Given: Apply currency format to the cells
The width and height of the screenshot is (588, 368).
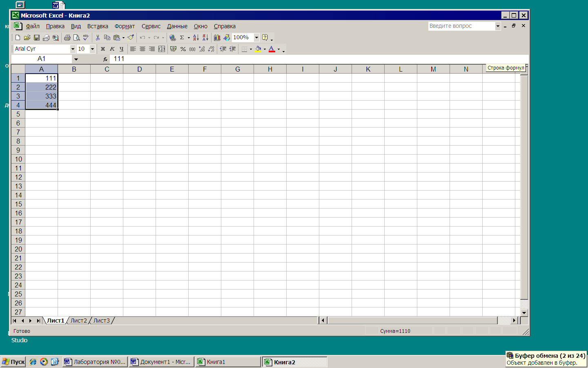Looking at the screenshot, I should (173, 49).
